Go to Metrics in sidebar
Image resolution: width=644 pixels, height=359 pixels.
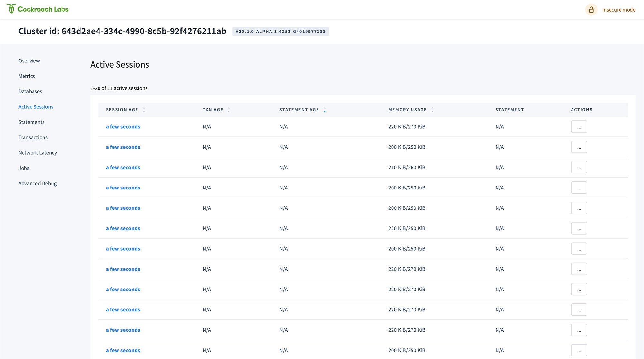[x=27, y=76]
